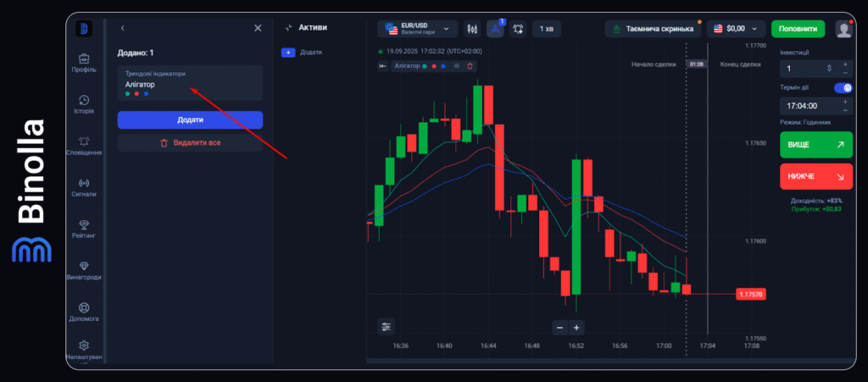The width and height of the screenshot is (868, 382).
Task: Click the add price alert bell icon
Action: (x=518, y=29)
